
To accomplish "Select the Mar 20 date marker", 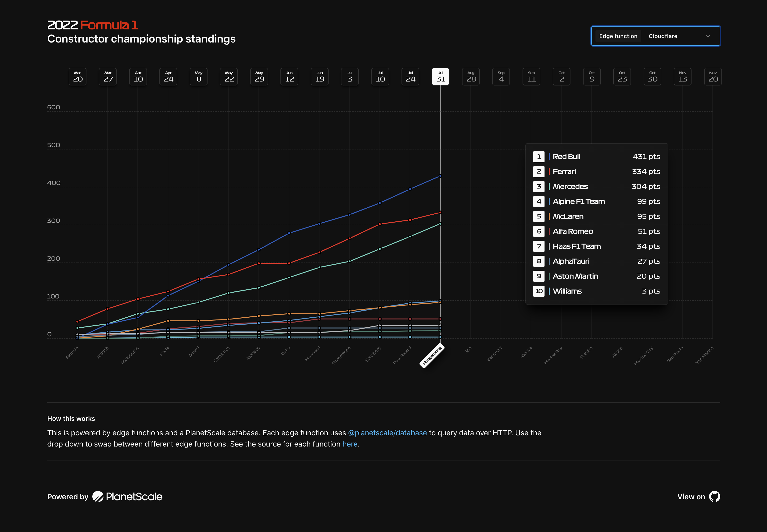I will click(77, 77).
